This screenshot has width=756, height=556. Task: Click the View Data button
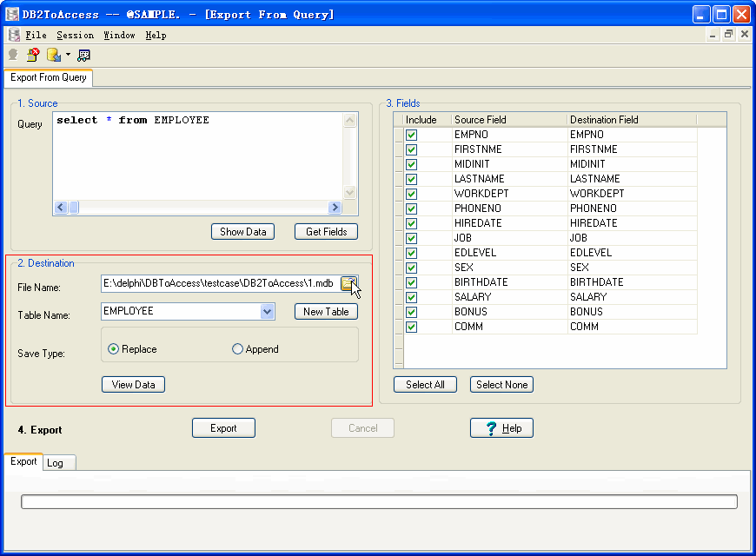pos(134,385)
